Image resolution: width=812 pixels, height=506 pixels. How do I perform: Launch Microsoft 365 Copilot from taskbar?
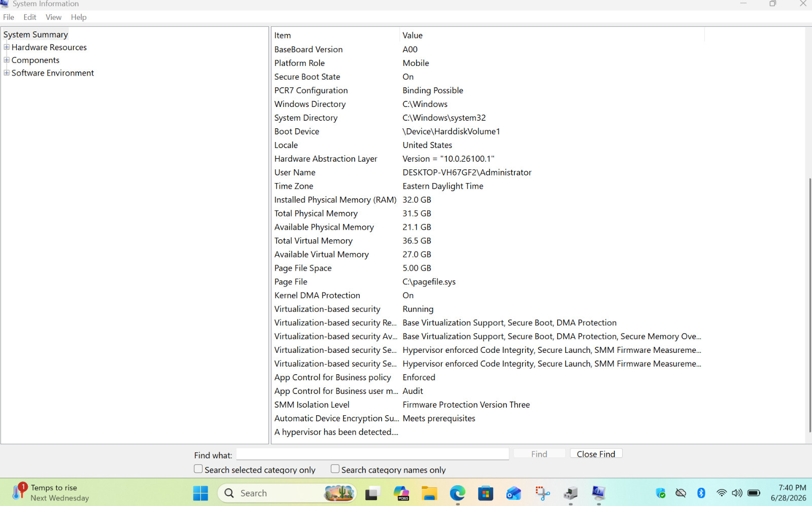pos(401,493)
